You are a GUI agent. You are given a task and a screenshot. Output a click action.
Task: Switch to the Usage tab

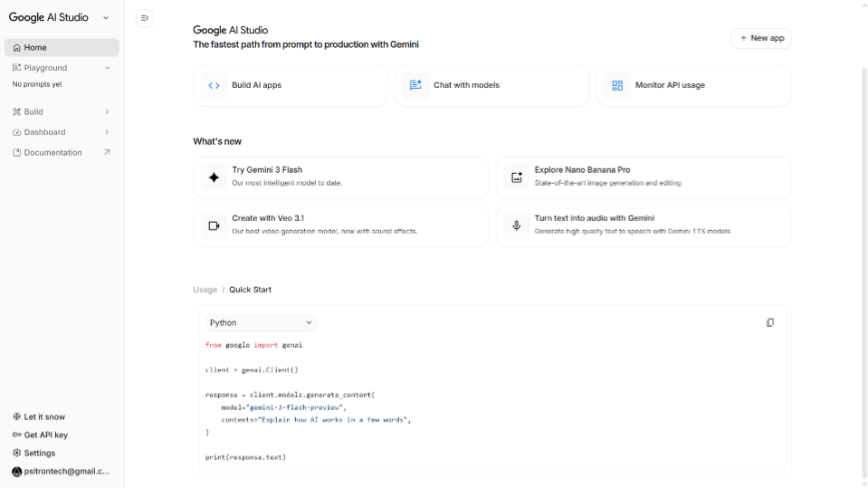click(205, 290)
